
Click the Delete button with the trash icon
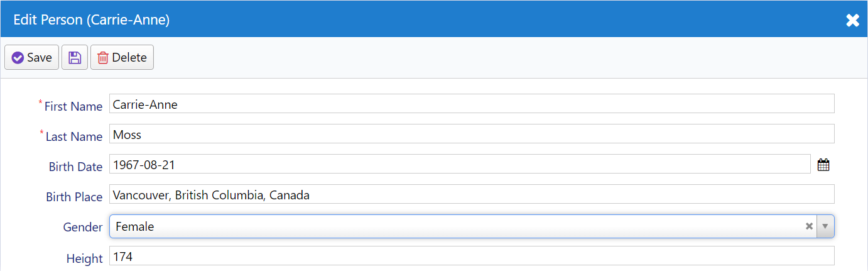(122, 57)
